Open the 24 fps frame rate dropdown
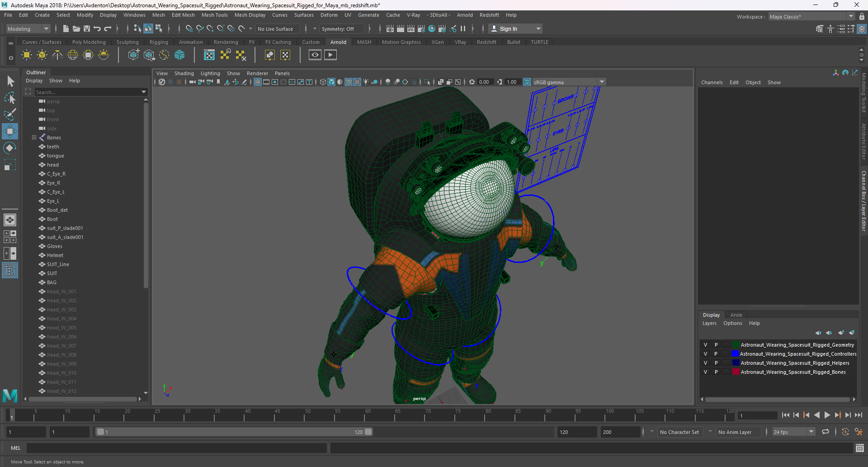The width and height of the screenshot is (868, 467). (794, 432)
